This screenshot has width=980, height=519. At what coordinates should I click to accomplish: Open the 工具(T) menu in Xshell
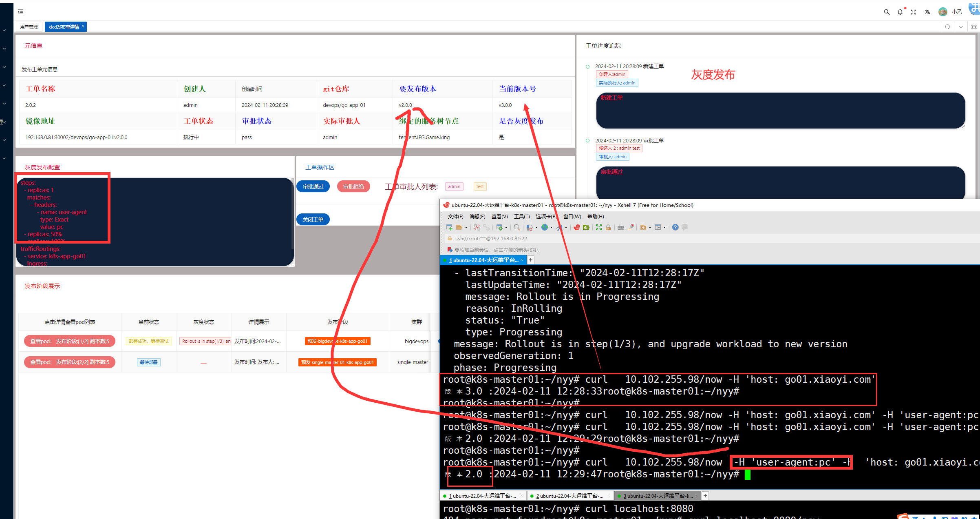pos(521,216)
